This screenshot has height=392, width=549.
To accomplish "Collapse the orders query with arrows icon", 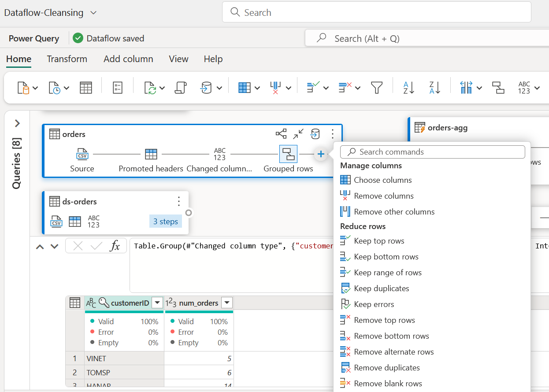I will point(298,134).
